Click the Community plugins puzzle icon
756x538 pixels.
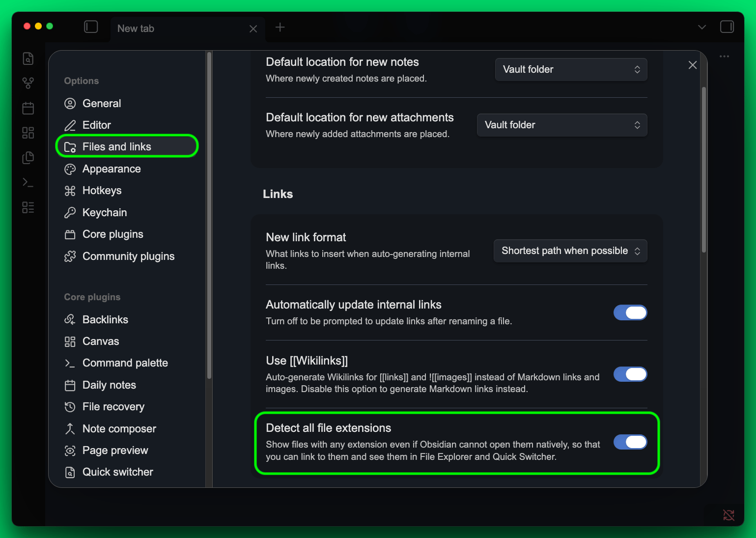point(70,256)
